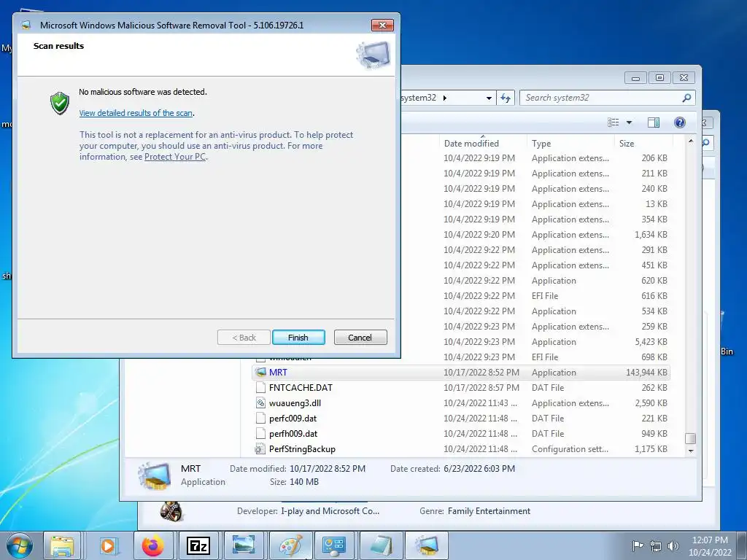
Task: Click the 5,423 KB size cell
Action: [x=651, y=341]
